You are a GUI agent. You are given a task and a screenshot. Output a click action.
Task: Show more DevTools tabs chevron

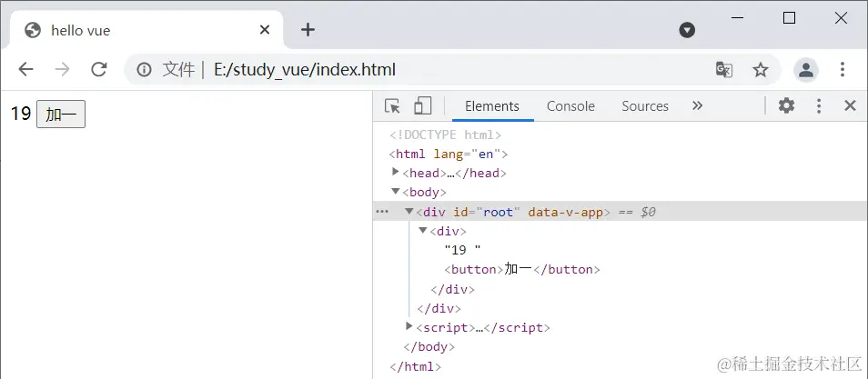pyautogui.click(x=698, y=105)
